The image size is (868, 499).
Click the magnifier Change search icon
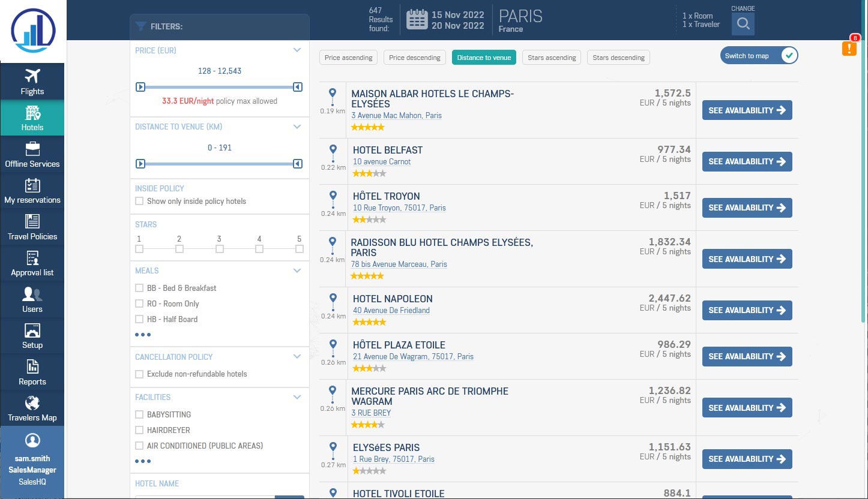(743, 24)
